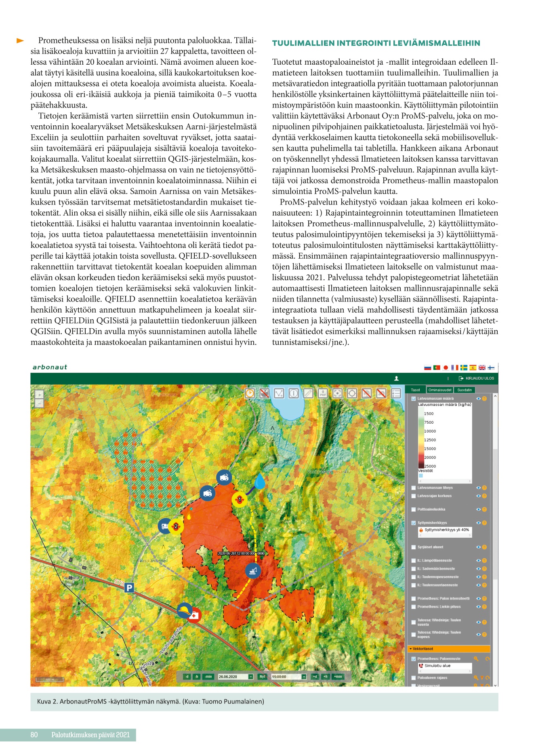Enable the Latvusrajan korkeus layer checkbox

click(x=414, y=496)
